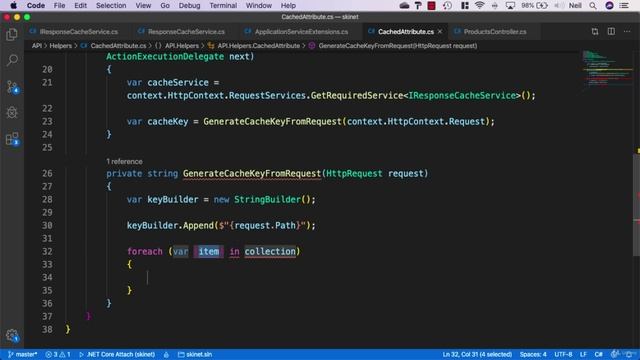640x360 pixels.
Task: Expand the API.Helpers.CachedAttribute class breadcrumb
Action: tap(254, 46)
